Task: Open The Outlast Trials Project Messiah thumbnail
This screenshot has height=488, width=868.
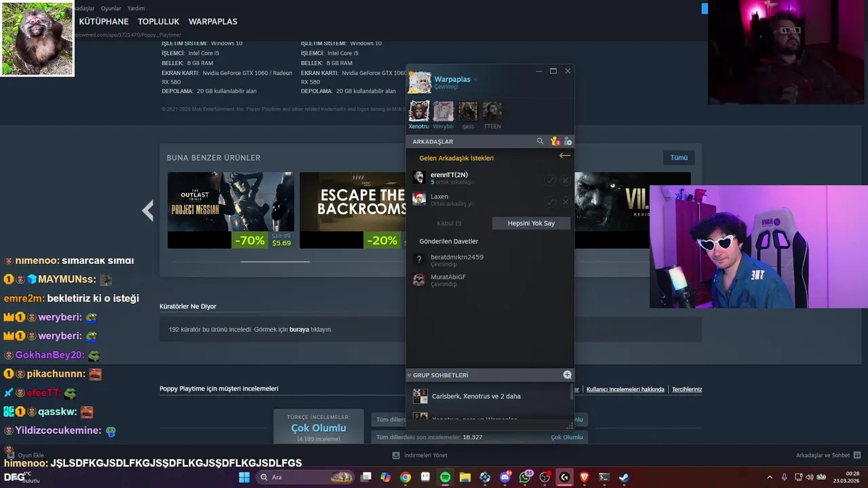Action: 231,210
